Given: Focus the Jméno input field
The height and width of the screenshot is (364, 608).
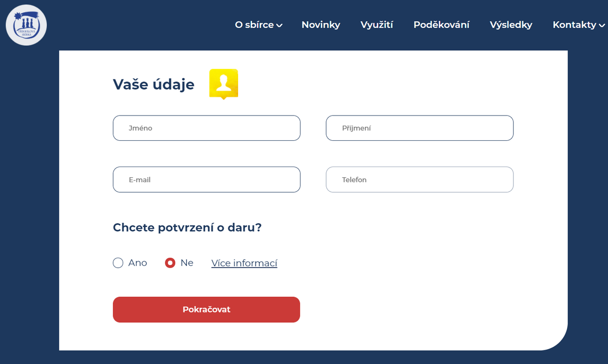Looking at the screenshot, I should point(206,128).
